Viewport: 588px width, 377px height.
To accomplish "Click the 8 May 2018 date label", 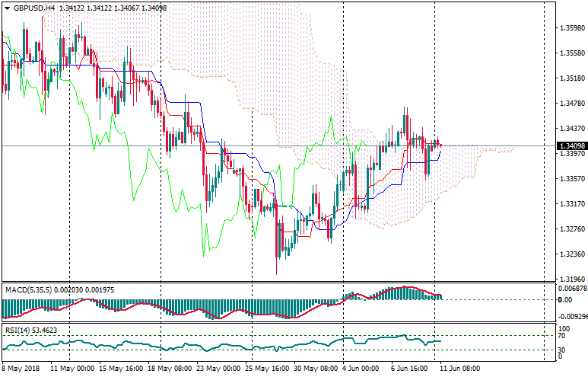I will tap(20, 368).
